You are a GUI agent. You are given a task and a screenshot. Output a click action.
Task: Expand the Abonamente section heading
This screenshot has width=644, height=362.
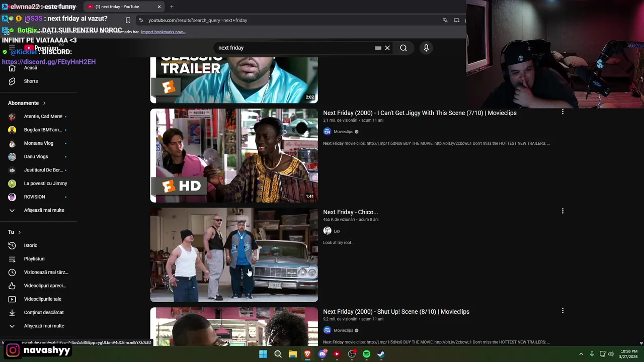(27, 103)
